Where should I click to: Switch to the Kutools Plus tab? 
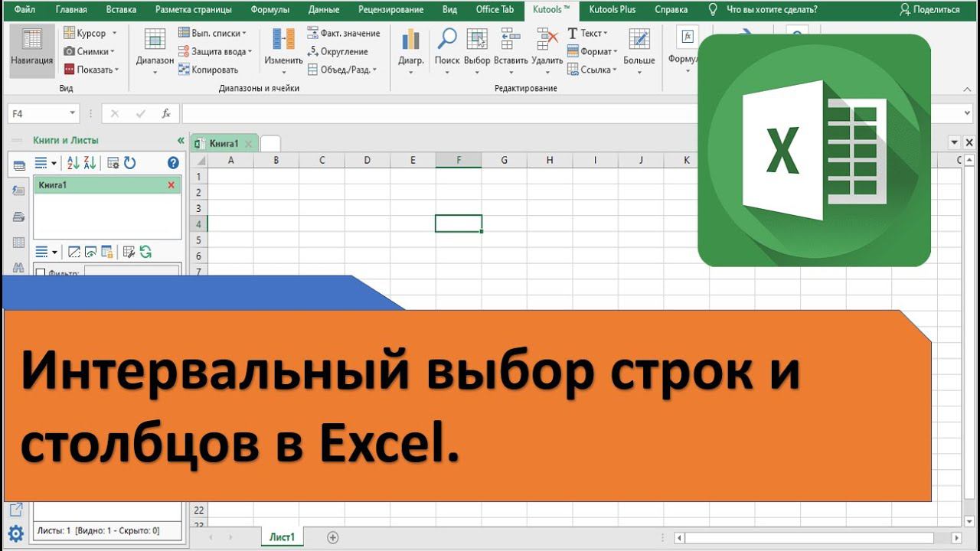click(612, 10)
